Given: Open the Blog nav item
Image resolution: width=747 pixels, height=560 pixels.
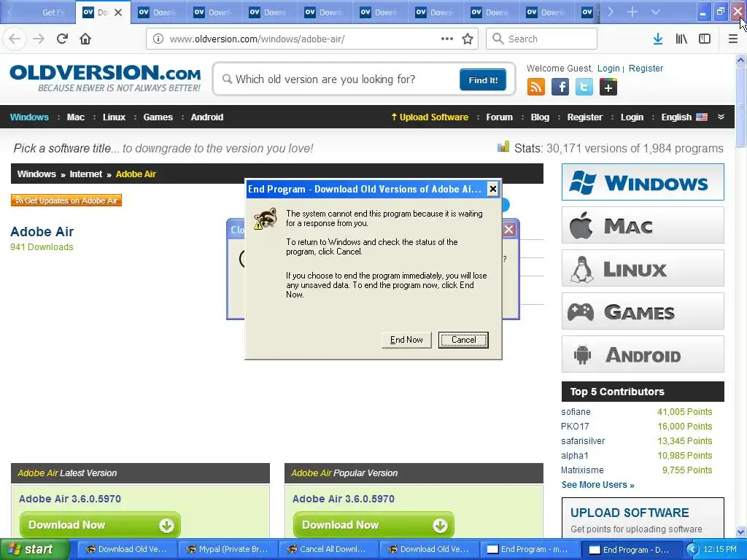Looking at the screenshot, I should click(540, 117).
